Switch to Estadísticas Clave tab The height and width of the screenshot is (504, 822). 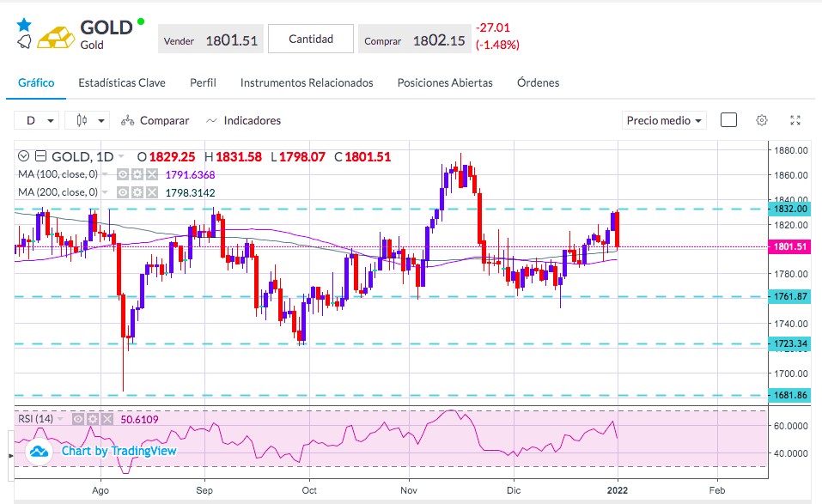pos(122,82)
